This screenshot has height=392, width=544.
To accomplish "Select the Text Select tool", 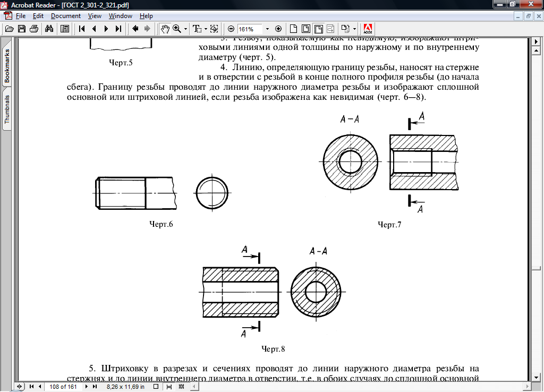I will point(197,29).
